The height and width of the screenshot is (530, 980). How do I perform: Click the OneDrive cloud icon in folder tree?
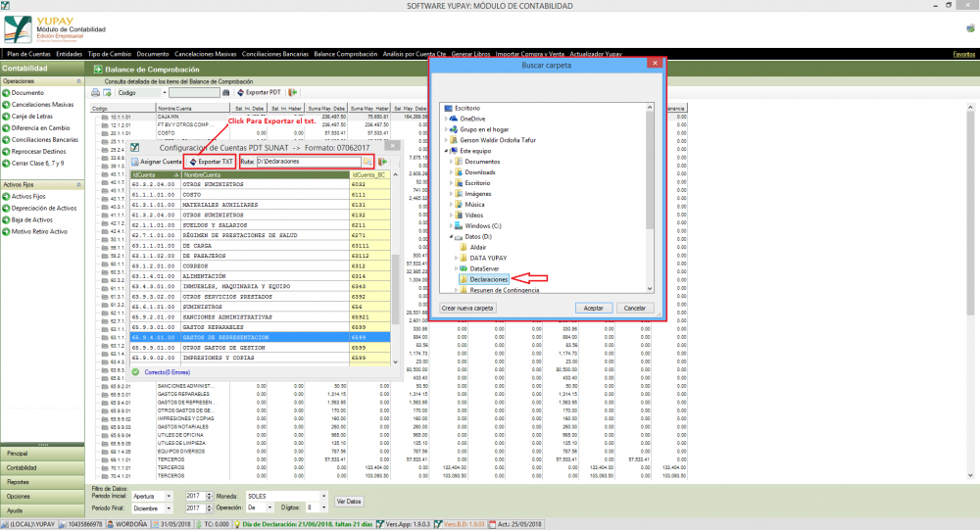[454, 119]
